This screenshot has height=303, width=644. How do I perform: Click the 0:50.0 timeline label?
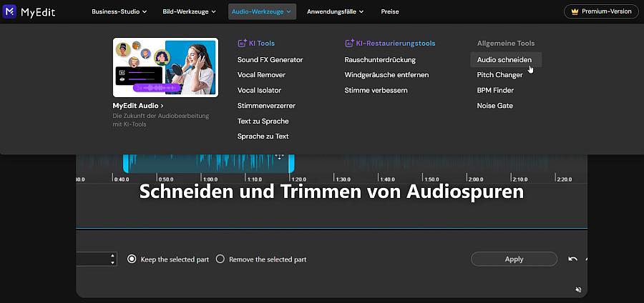pos(166,179)
